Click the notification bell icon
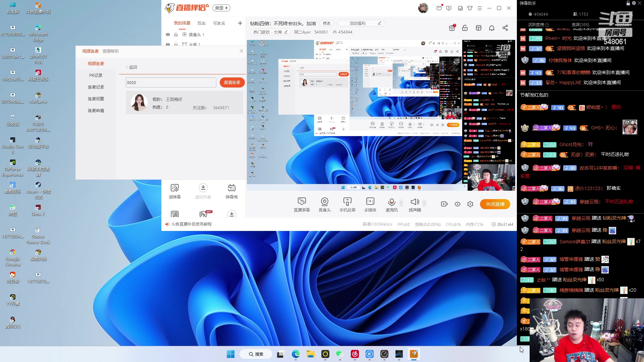Screen dimensions: 644x362 point(492,28)
